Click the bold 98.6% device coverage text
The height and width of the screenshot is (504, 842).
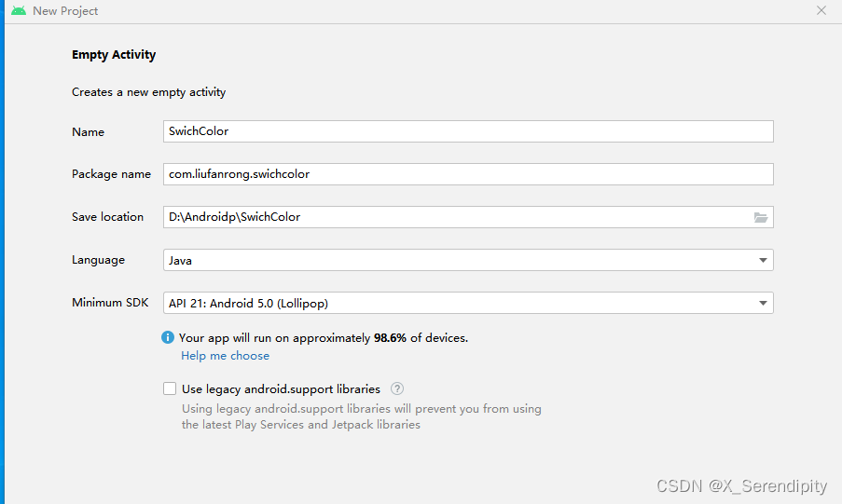pyautogui.click(x=390, y=337)
